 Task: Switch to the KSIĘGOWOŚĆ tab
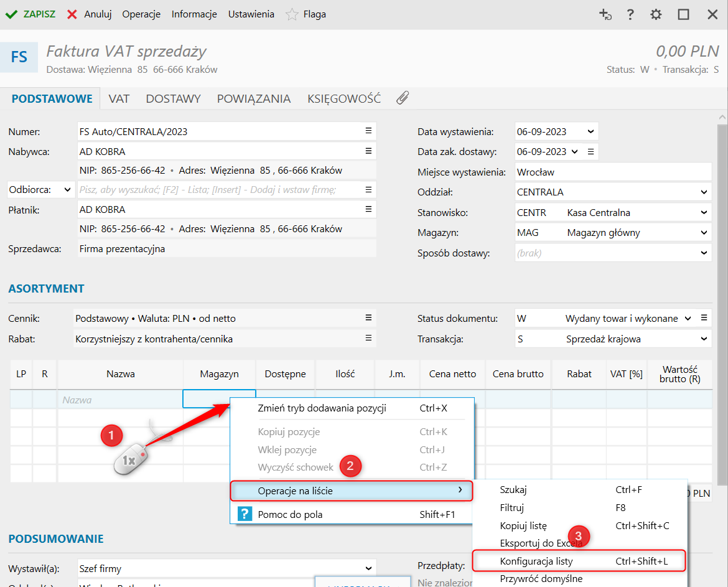click(x=344, y=99)
